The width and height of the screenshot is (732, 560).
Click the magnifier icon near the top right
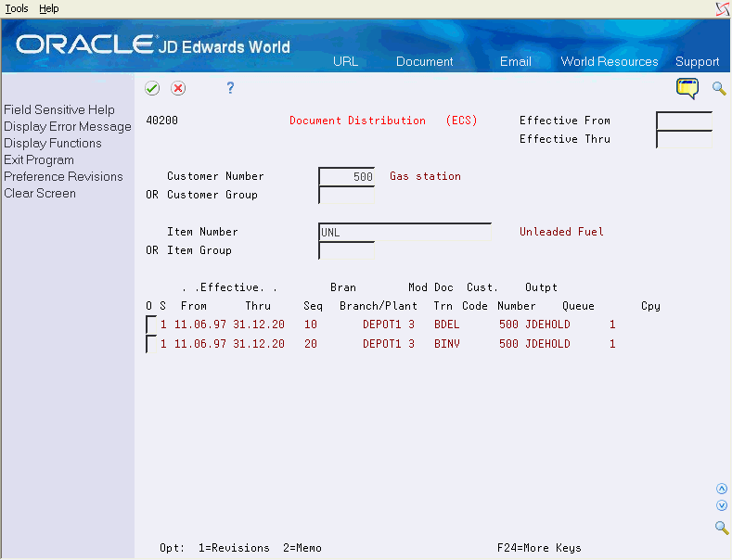pos(719,88)
